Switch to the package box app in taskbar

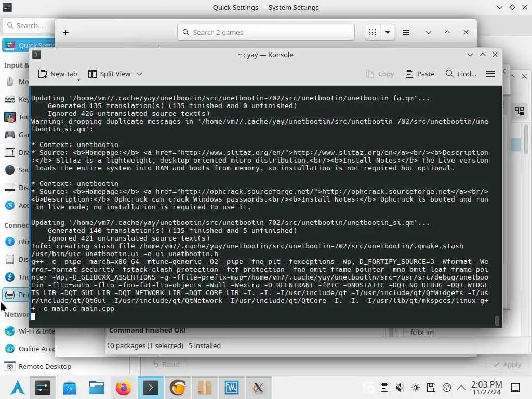pos(204,388)
